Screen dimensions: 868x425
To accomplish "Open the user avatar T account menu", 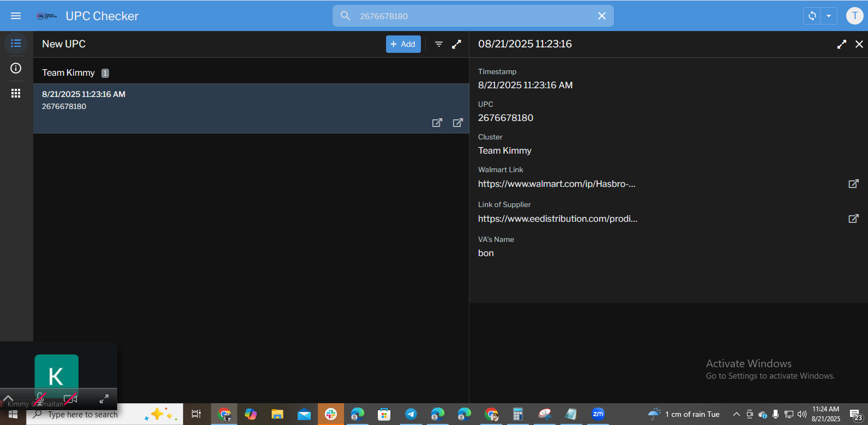I will 854,16.
